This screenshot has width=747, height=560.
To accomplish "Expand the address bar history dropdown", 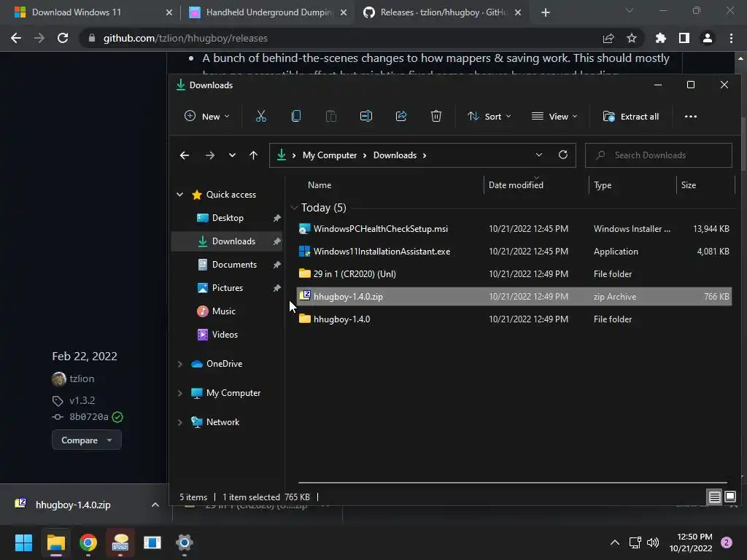I will point(539,155).
